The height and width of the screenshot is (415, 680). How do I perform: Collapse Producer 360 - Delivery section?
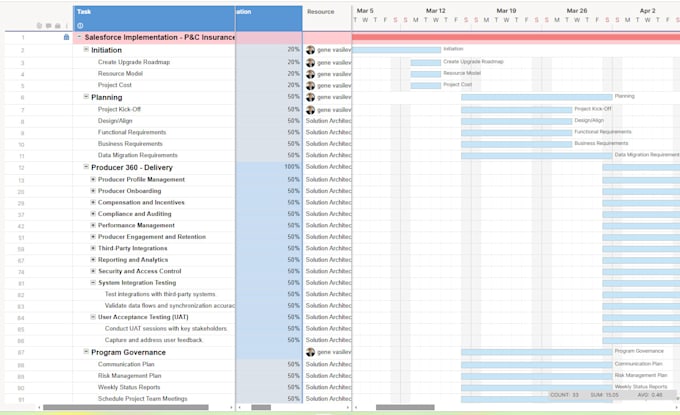86,167
